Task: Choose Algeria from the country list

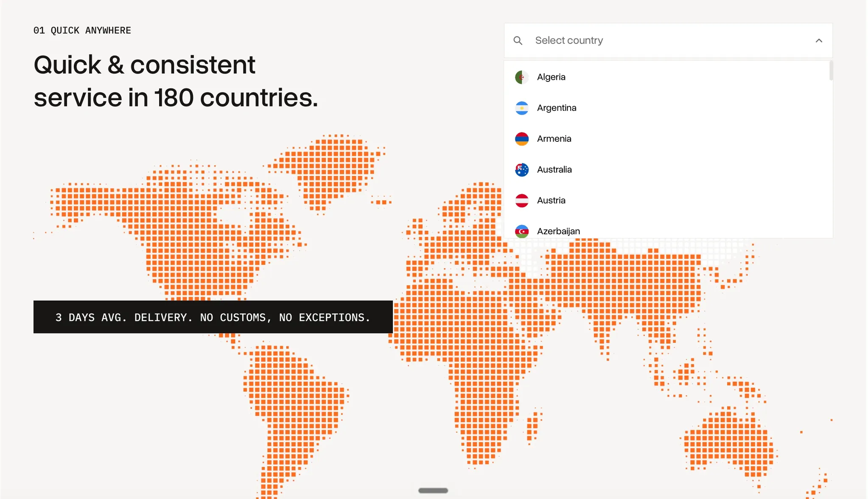Action: coord(666,77)
